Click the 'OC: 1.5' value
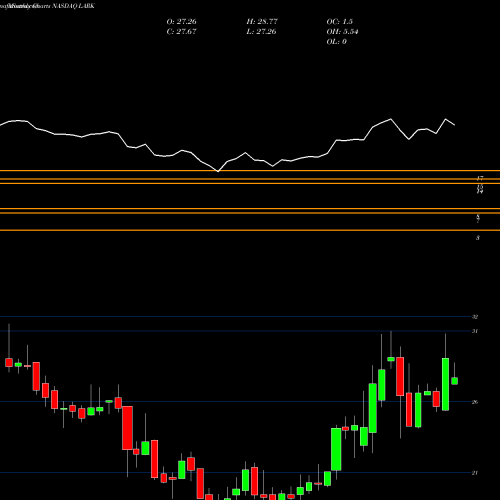Screen dimensions: 500x500 (x=340, y=22)
